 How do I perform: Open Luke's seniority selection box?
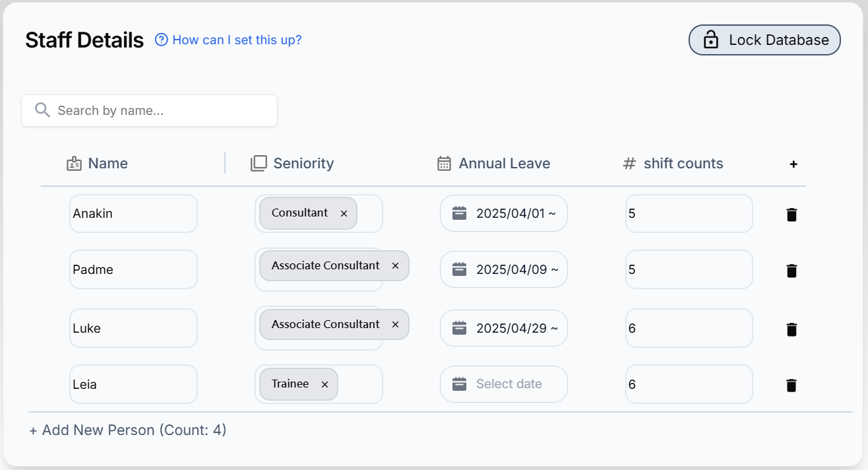pyautogui.click(x=319, y=328)
